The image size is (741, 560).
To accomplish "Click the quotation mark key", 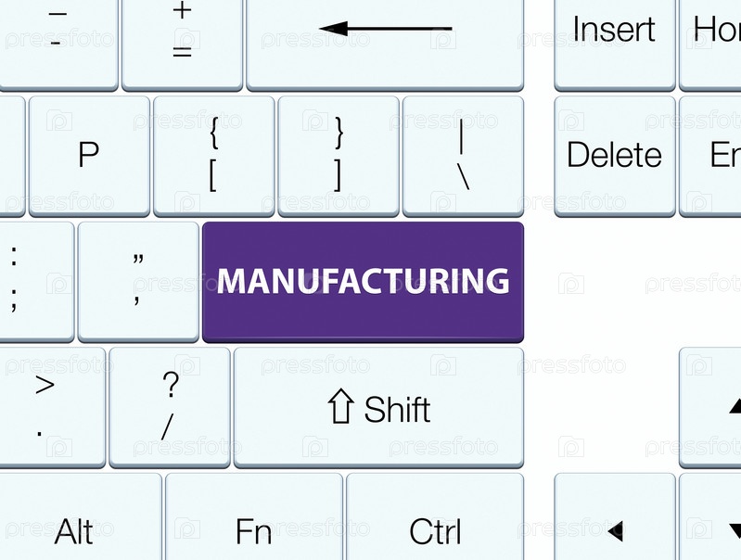I will 138,281.
